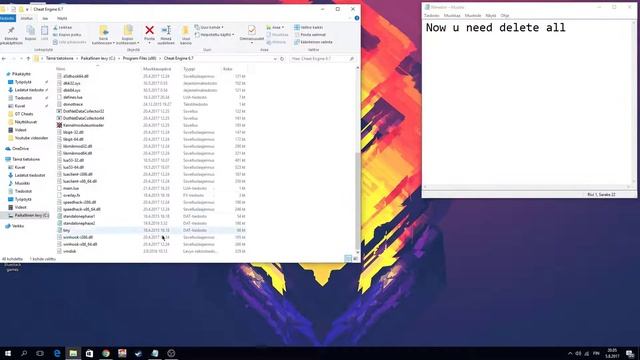Open Muotoile menu in Notepad
The width and height of the screenshot is (640, 360).
[x=473, y=16]
